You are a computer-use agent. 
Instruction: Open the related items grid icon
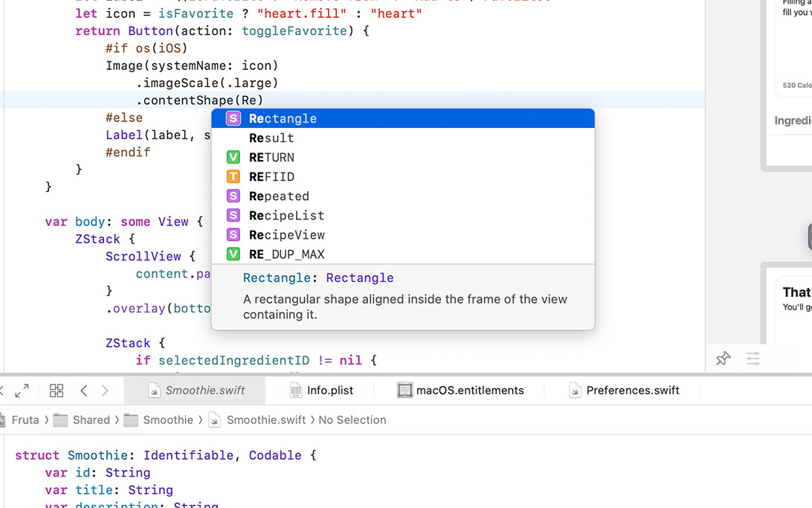click(57, 390)
